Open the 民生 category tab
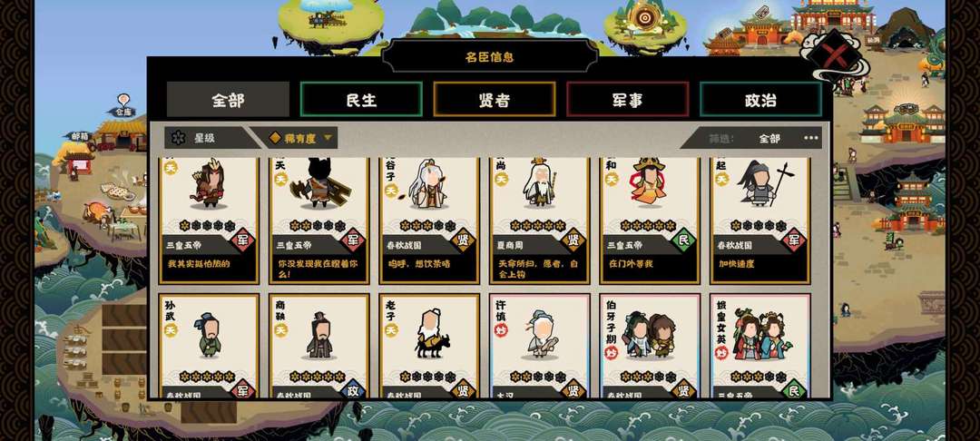The height and width of the screenshot is (441, 980). click(x=361, y=99)
